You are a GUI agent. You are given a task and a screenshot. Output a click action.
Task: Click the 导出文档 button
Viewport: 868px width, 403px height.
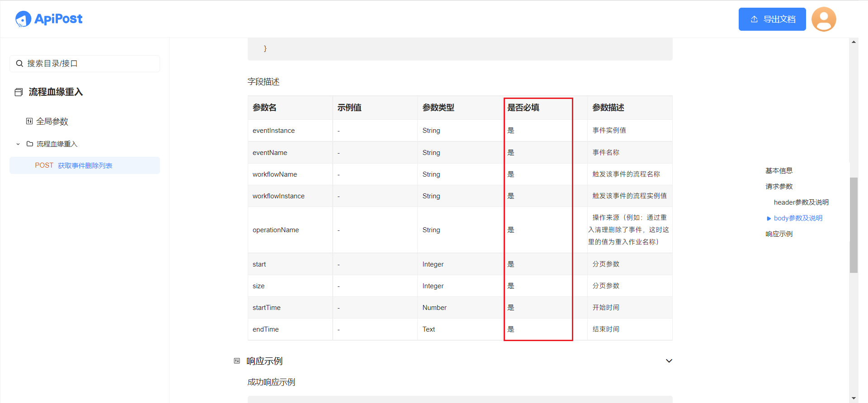772,19
